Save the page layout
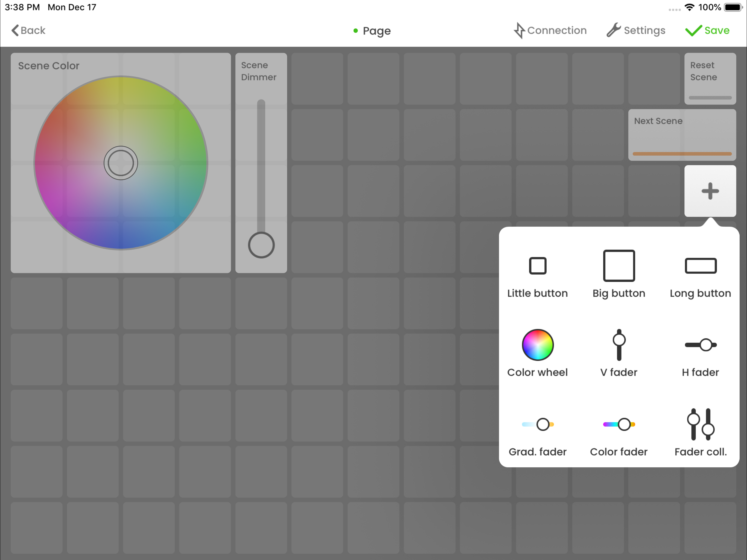This screenshot has height=560, width=747. pos(707,30)
